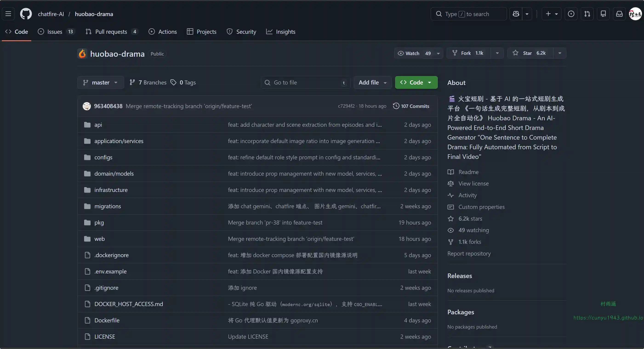Open the pull requests icon in top bar
The width and height of the screenshot is (644, 349).
coord(587,14)
